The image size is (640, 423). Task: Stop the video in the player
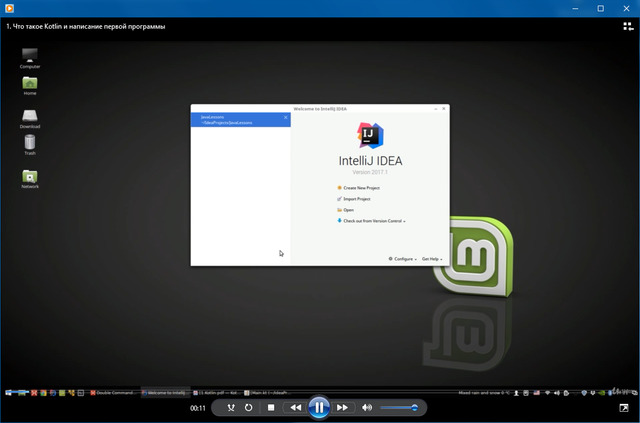pos(270,408)
